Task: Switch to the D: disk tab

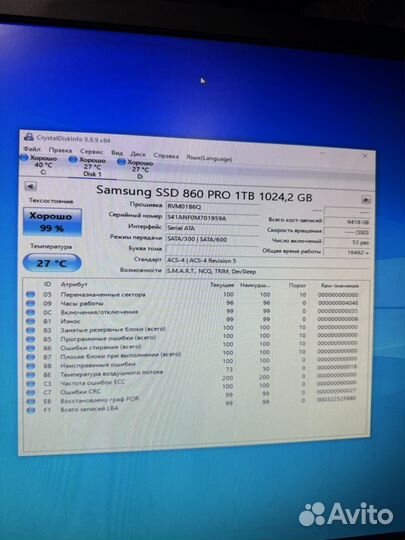Action: coord(136,169)
